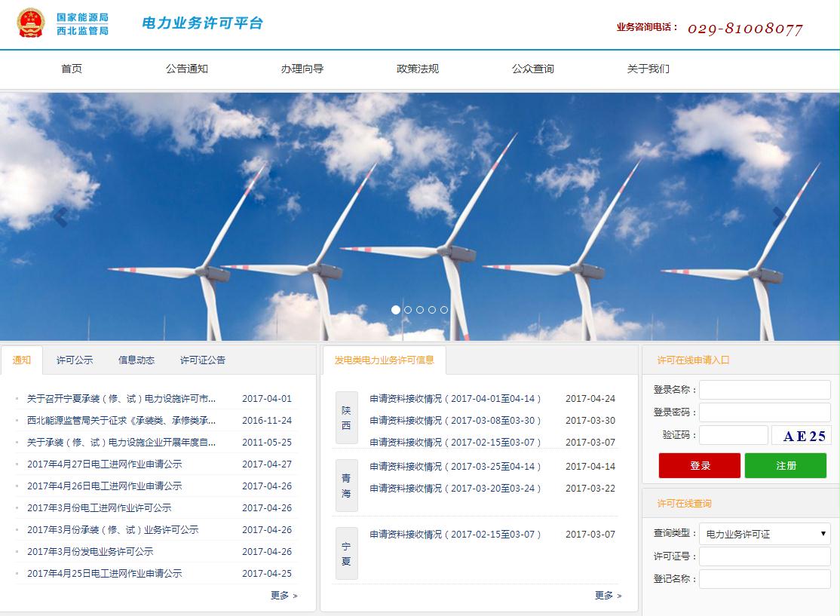Jump to third carousel slide dot

tap(420, 310)
